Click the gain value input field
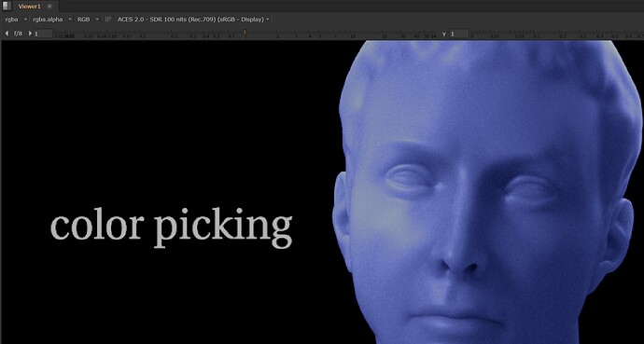 pyautogui.click(x=43, y=34)
